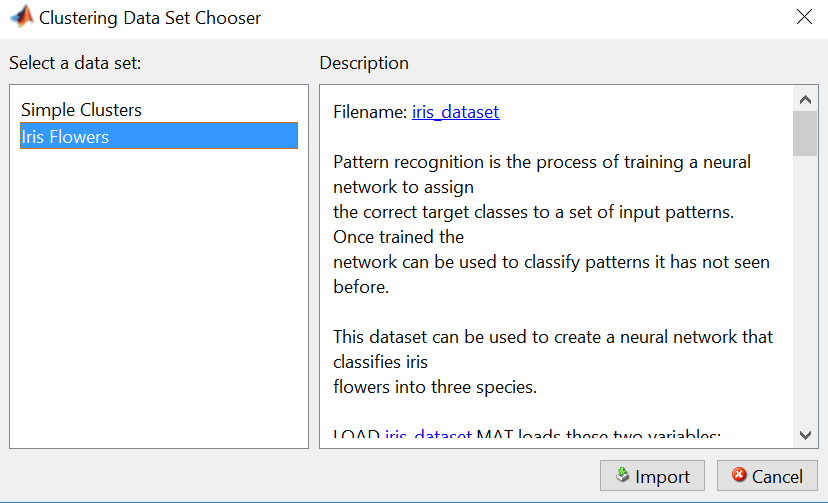Select the Simple Clusters data set

pyautogui.click(x=81, y=110)
